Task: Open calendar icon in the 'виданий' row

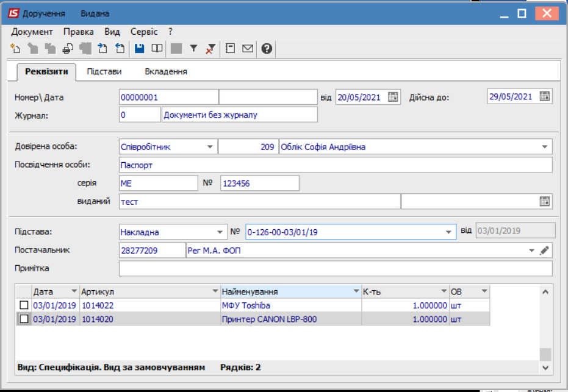Action: tap(545, 201)
